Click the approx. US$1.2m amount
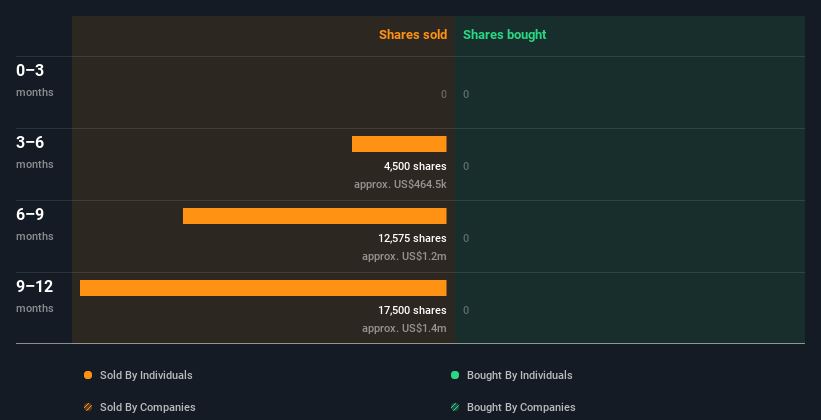Screen dimensions: 821x420 click(404, 257)
